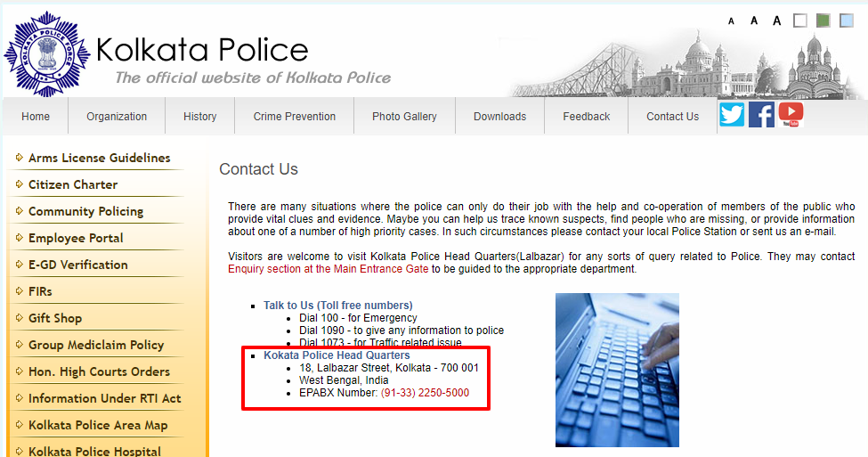Select the largest font size A
This screenshot has width=868, height=457.
pos(776,20)
